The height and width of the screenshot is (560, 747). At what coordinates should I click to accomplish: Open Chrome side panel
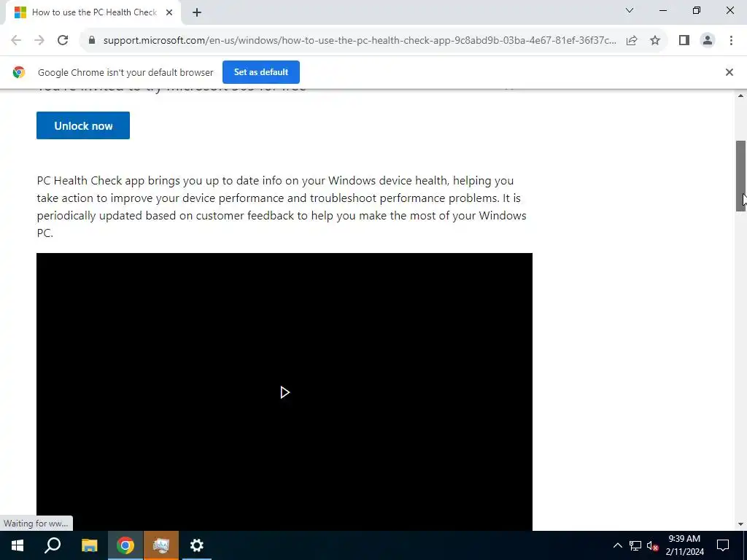click(684, 41)
